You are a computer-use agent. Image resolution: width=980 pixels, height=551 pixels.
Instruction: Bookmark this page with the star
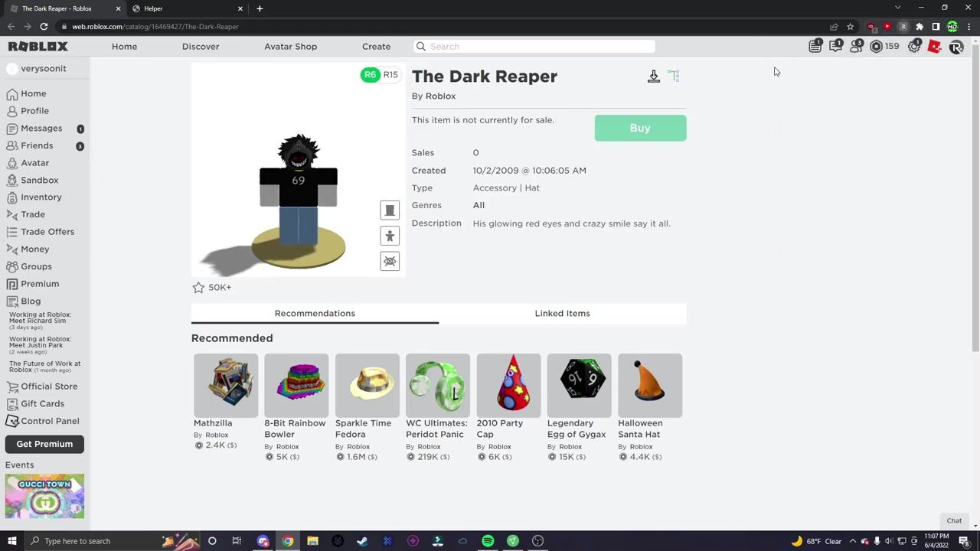pos(850,27)
